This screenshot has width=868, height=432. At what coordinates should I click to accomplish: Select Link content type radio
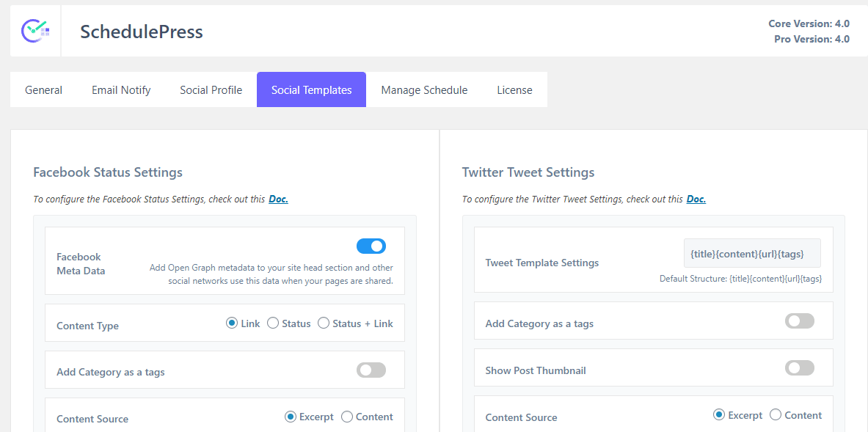(x=232, y=323)
